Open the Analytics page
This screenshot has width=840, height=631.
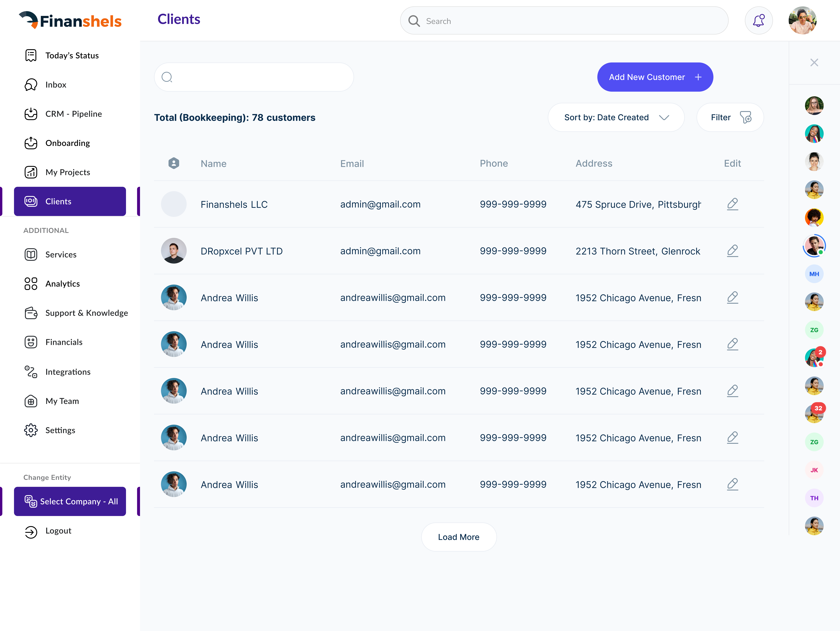70,284
